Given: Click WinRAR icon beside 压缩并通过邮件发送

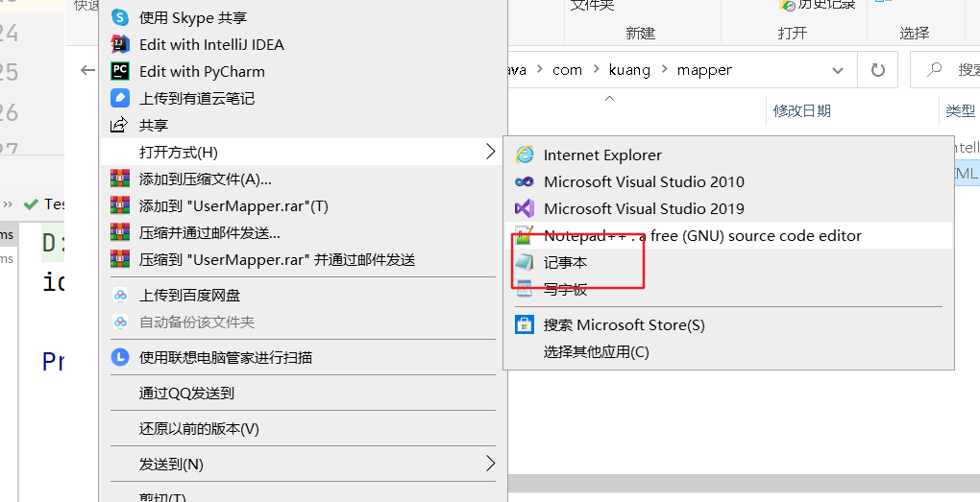Looking at the screenshot, I should click(x=120, y=232).
